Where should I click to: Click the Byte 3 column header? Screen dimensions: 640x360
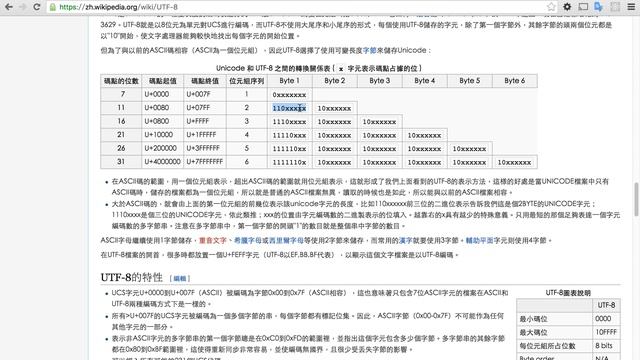[380, 81]
